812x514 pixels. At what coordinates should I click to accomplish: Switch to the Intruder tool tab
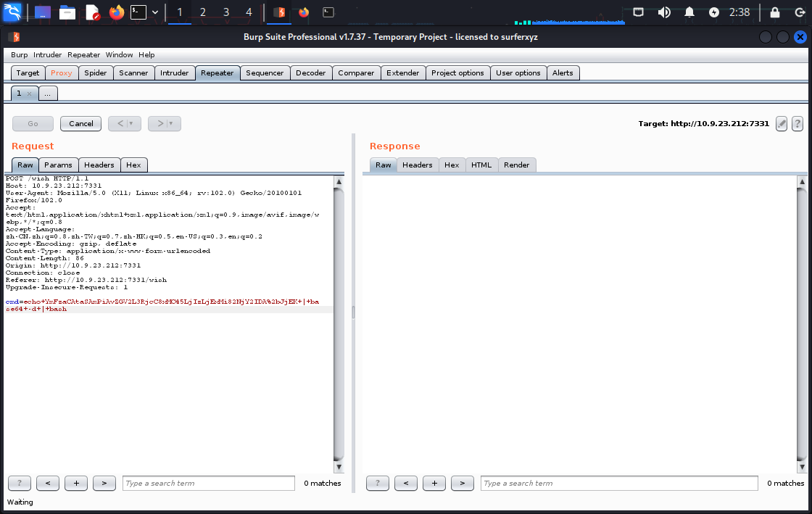(x=175, y=73)
